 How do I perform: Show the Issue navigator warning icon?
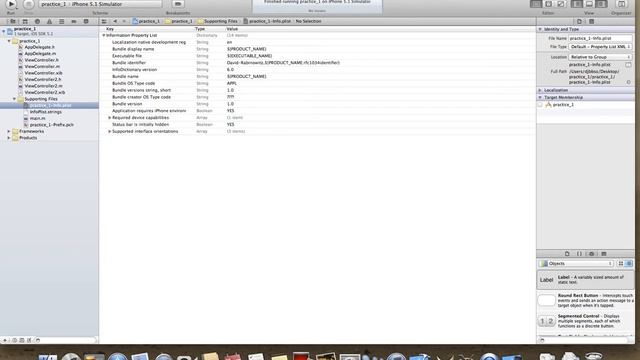coord(49,21)
